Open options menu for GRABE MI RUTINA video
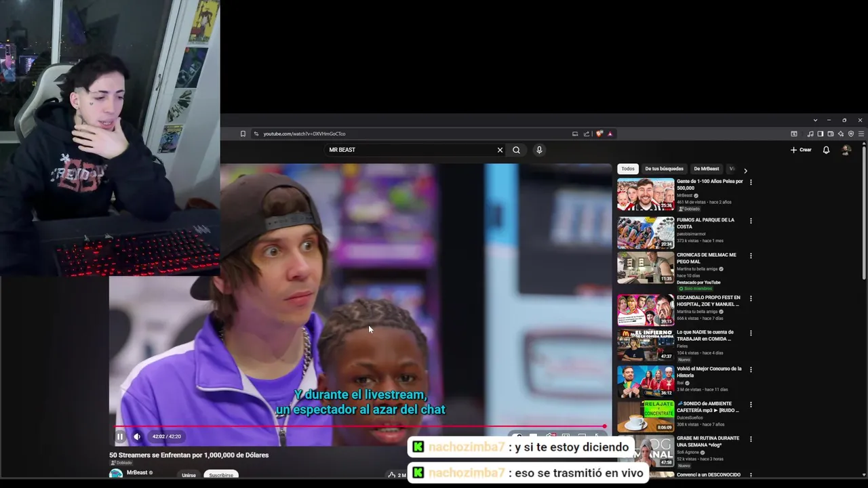868x488 pixels. [751, 439]
